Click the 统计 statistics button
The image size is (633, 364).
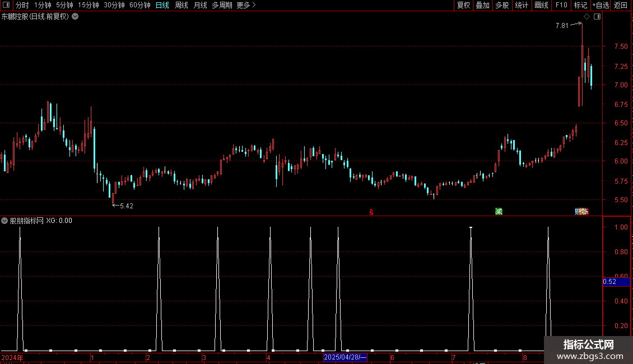[522, 5]
